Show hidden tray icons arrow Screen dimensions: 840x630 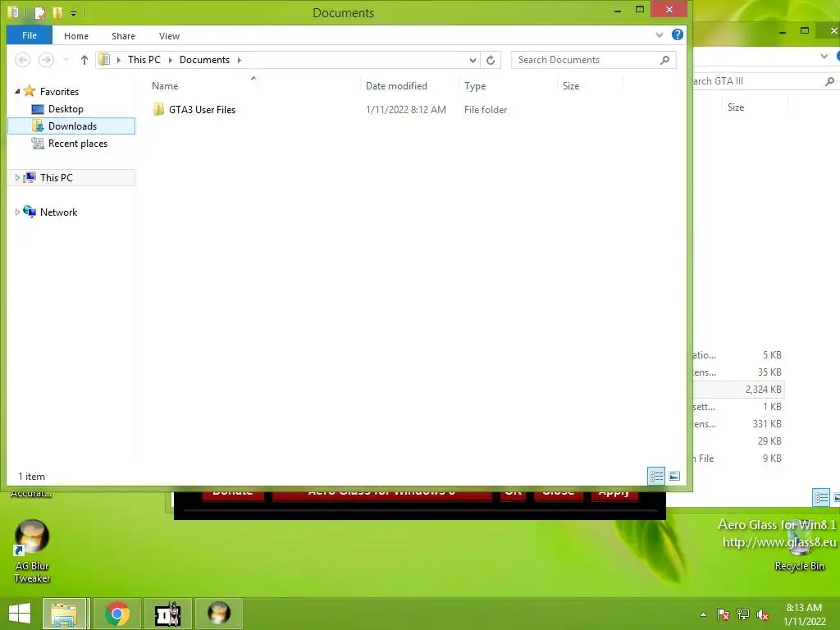[703, 614]
